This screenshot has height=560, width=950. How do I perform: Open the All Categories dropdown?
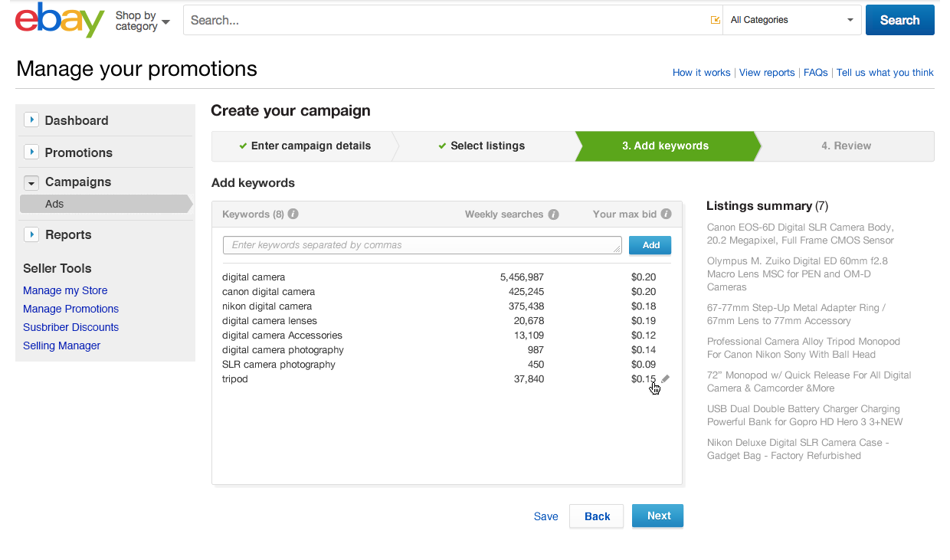click(x=792, y=21)
